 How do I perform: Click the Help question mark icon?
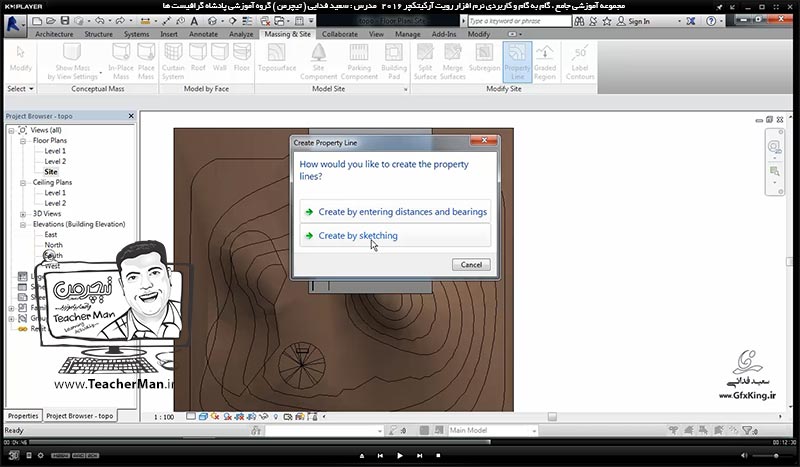pos(711,21)
